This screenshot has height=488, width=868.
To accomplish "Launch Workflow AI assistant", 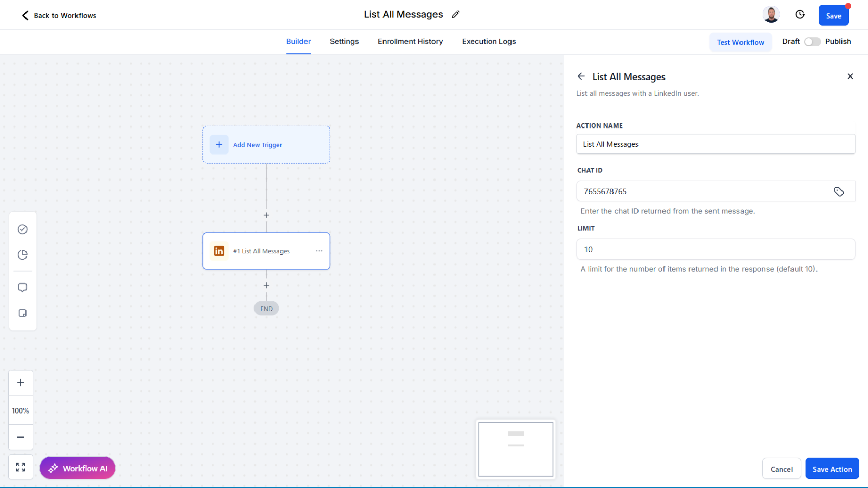I will 77,468.
